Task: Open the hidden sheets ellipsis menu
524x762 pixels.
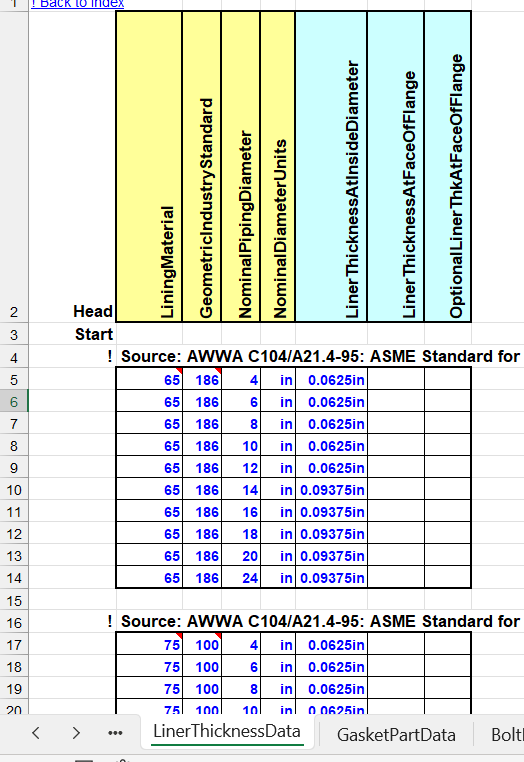Action: 115,733
